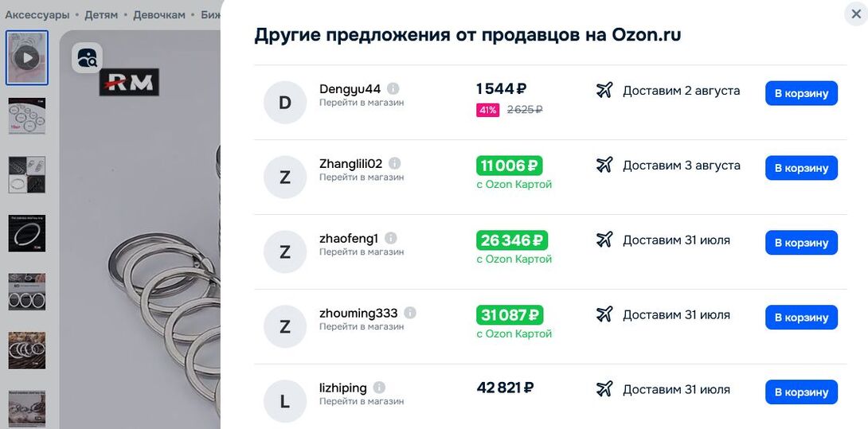The height and width of the screenshot is (429, 868).
Task: Click the Z avatar of zhaofeng1
Action: (285, 252)
